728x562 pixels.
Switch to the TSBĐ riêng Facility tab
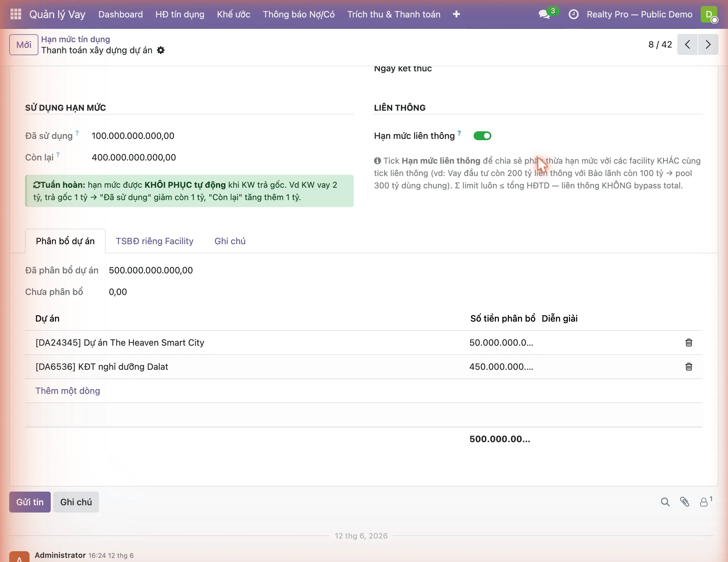click(x=154, y=241)
